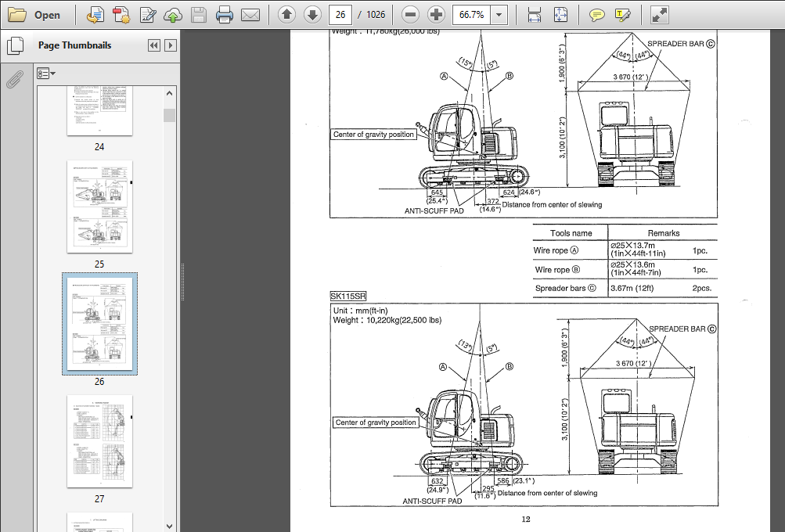The height and width of the screenshot is (532, 785).
Task: Open the zoom level dropdown arrow
Action: (499, 15)
